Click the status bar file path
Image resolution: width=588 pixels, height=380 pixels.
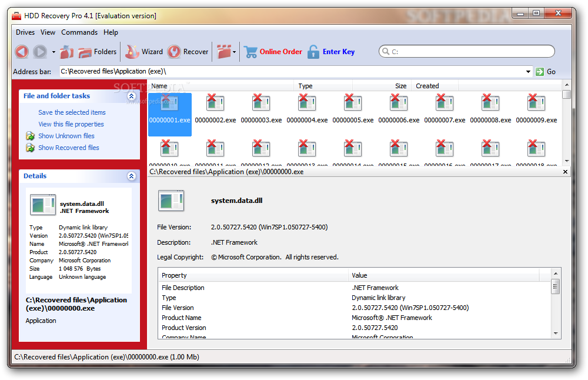(106, 357)
